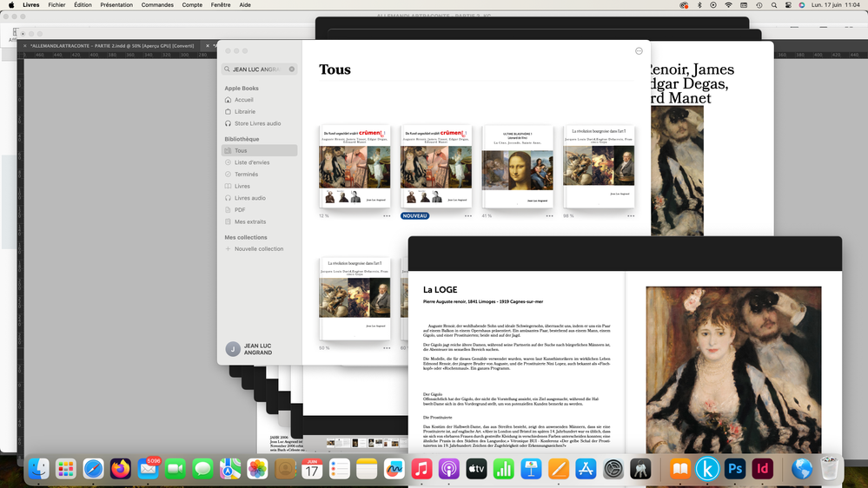Viewport: 868px width, 488px height.
Task: Open the Trash in the Dock
Action: pyautogui.click(x=829, y=469)
